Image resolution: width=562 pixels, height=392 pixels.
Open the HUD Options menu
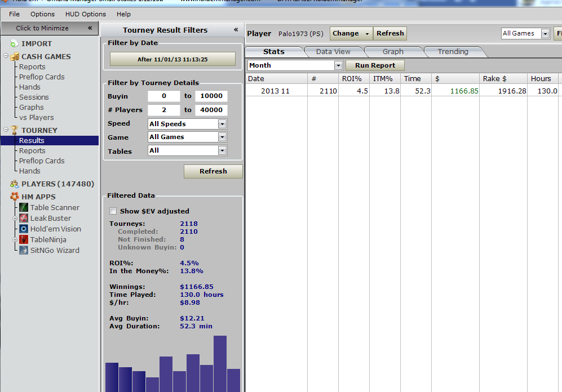click(86, 14)
